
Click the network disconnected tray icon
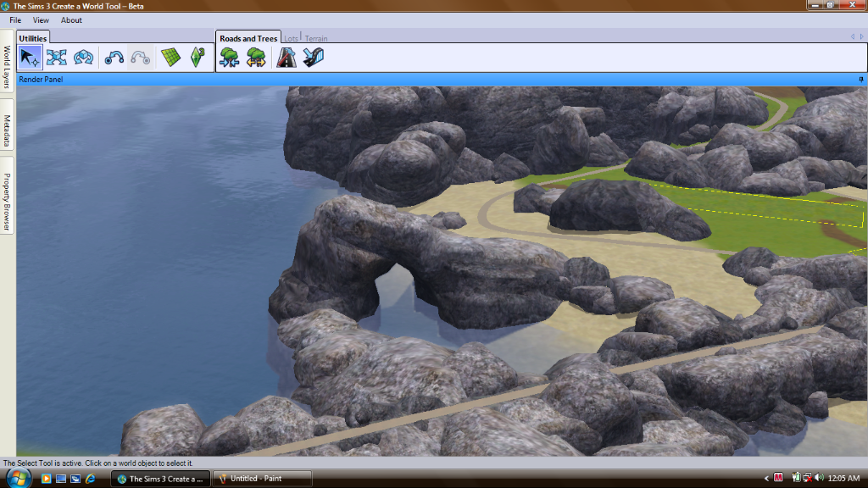pos(808,478)
